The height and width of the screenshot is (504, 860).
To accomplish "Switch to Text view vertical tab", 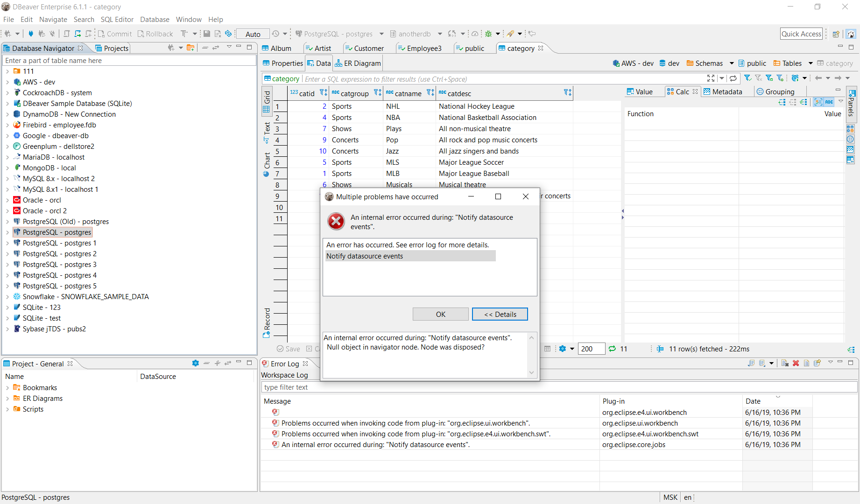I will [x=267, y=133].
